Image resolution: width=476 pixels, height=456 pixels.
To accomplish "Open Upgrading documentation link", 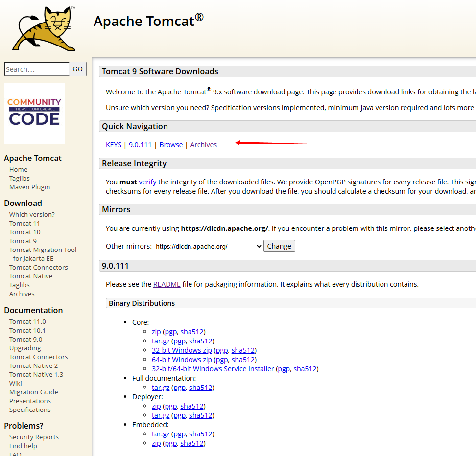I will (x=25, y=348).
